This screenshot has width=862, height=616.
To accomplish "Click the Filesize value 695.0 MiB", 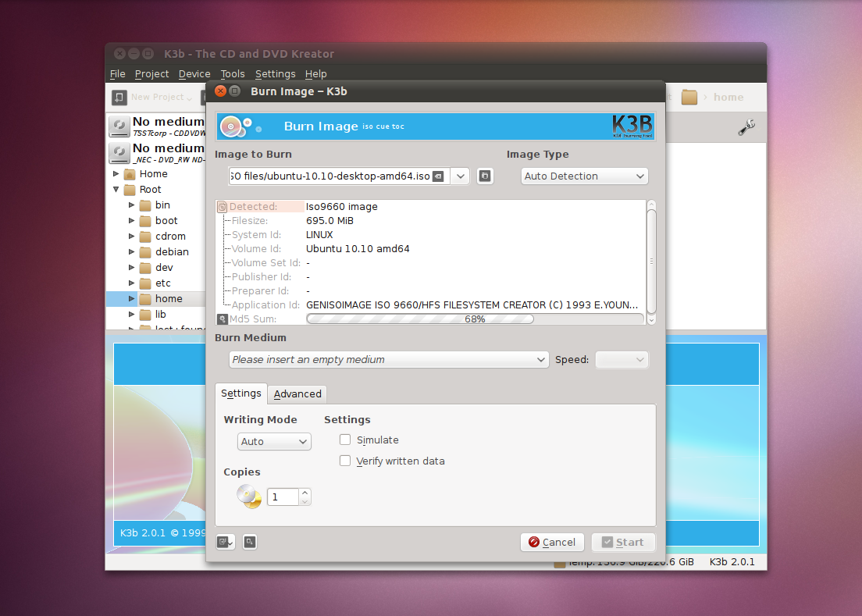I will 329,220.
